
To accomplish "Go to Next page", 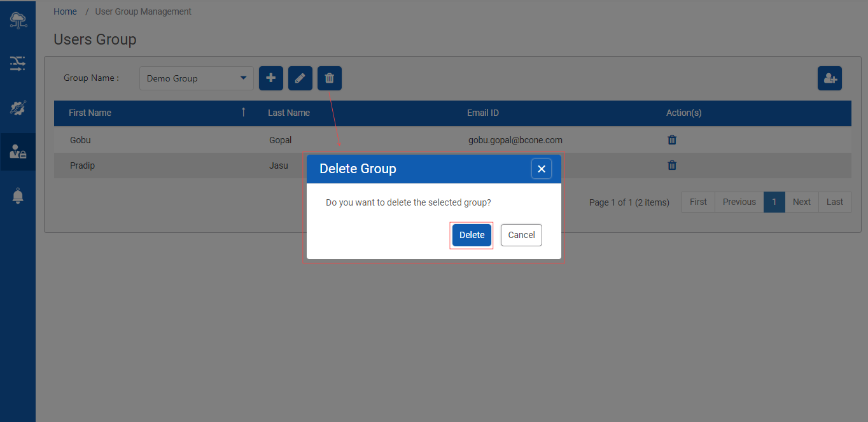I will [x=802, y=202].
